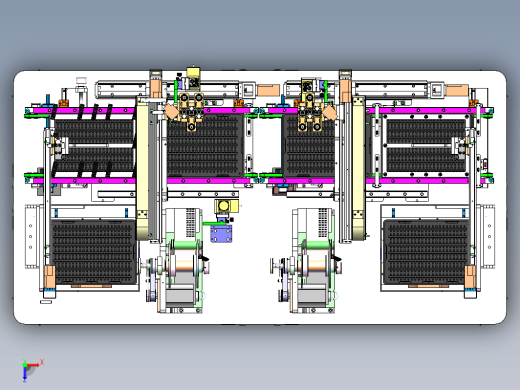Select the upper-right framed black tray
Image resolution: width=520 pixels, height=390 pixels.
tap(426, 146)
